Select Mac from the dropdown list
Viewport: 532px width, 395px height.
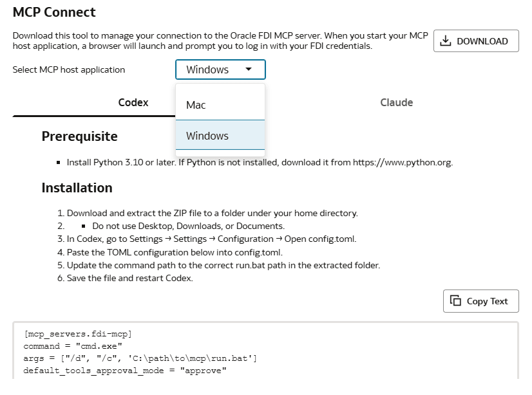220,105
